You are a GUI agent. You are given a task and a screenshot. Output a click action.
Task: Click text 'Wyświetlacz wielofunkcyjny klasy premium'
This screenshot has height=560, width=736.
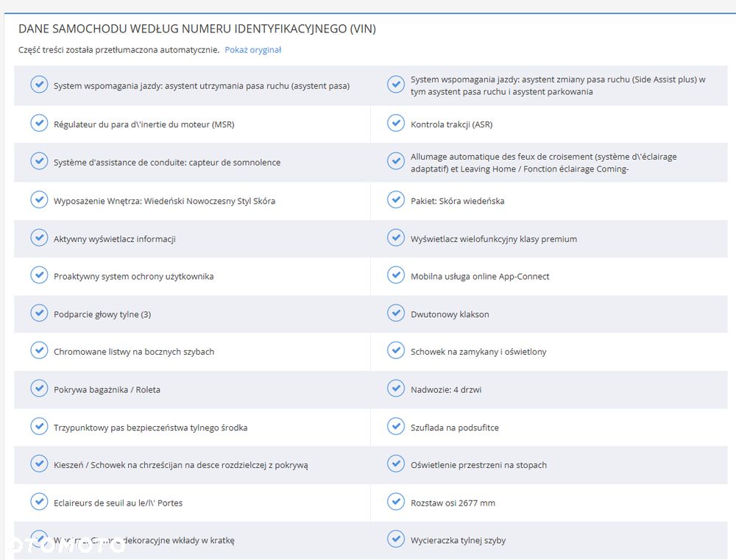(494, 239)
